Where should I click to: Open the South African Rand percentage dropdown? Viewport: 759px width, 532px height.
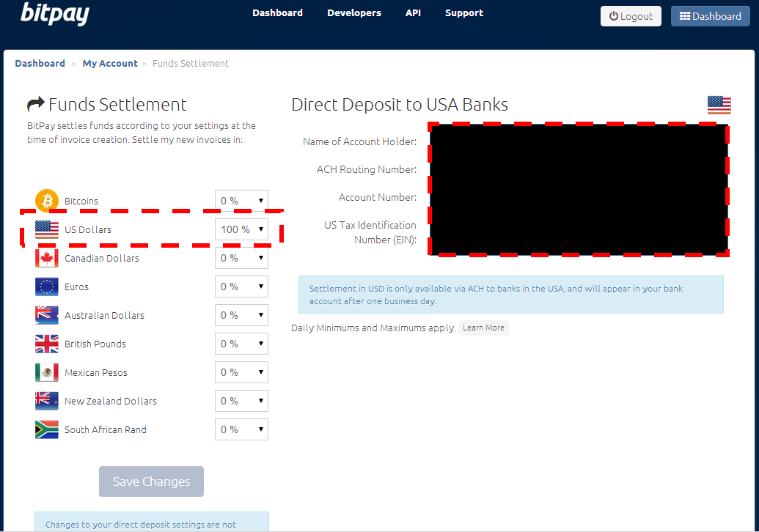click(x=241, y=429)
